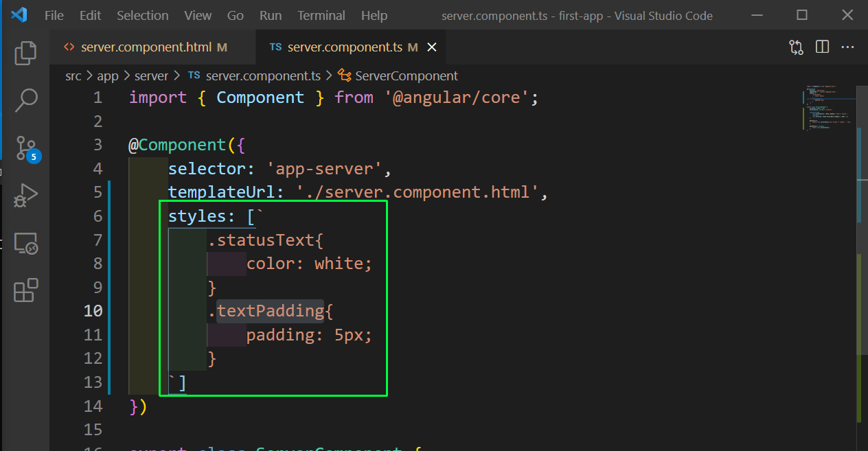This screenshot has width=868, height=451.
Task: Click the server.component.ts breadcrumb
Action: (254, 76)
